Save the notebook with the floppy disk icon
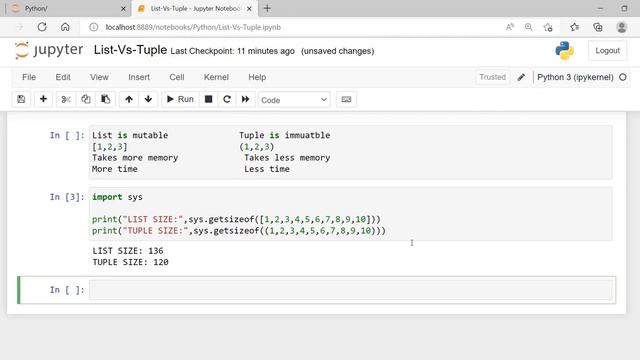 click(x=21, y=99)
